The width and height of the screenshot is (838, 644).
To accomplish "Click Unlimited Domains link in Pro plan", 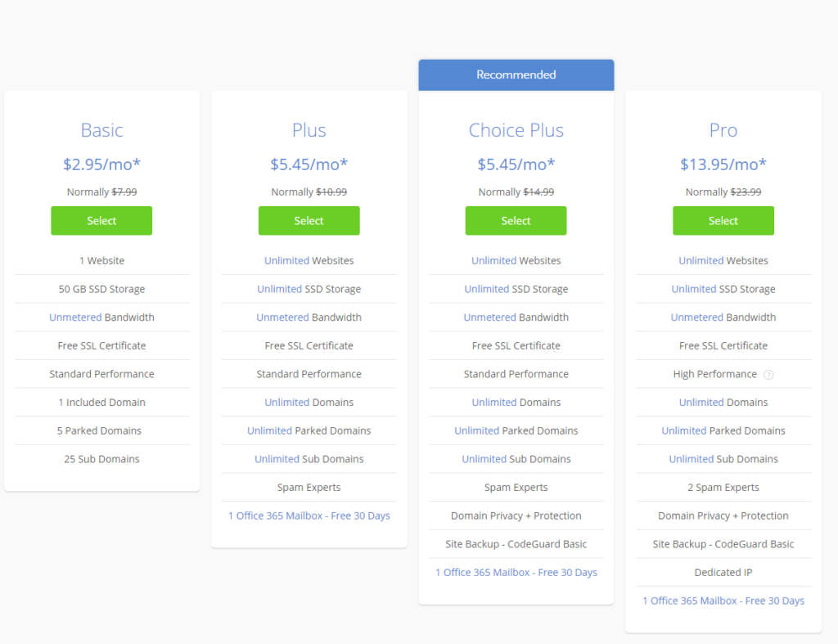I will 701,403.
